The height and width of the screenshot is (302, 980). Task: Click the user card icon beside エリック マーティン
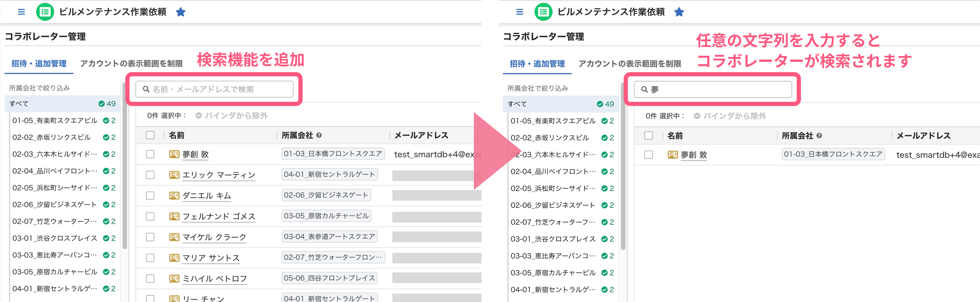174,175
